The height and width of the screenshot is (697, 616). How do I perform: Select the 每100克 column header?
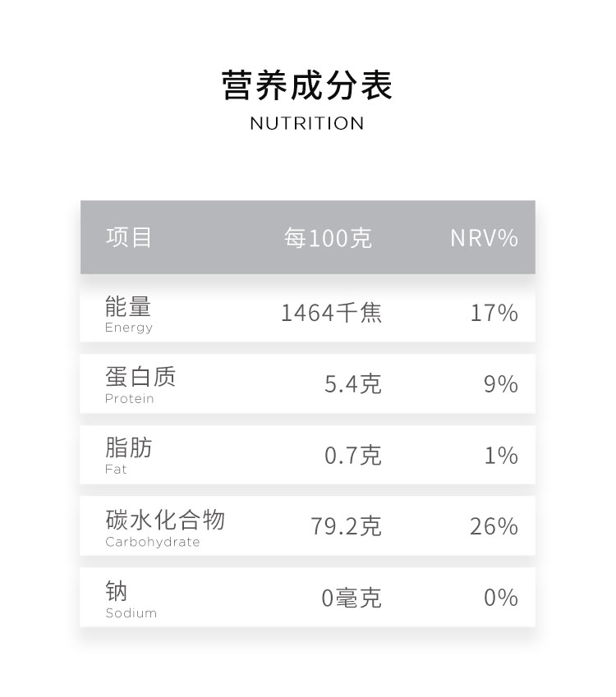pos(328,238)
